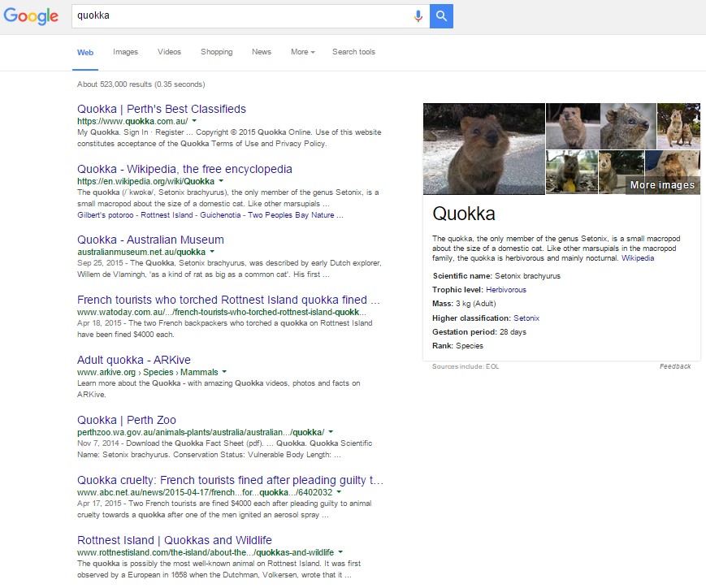Follow the Herbivorous trophic level link
This screenshot has height=588, width=706.
(505, 290)
